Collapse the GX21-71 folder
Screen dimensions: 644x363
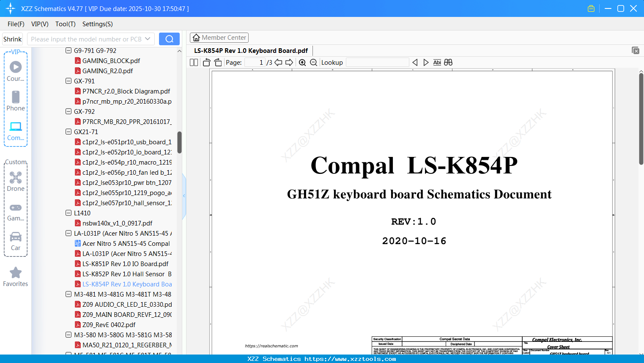pyautogui.click(x=69, y=132)
